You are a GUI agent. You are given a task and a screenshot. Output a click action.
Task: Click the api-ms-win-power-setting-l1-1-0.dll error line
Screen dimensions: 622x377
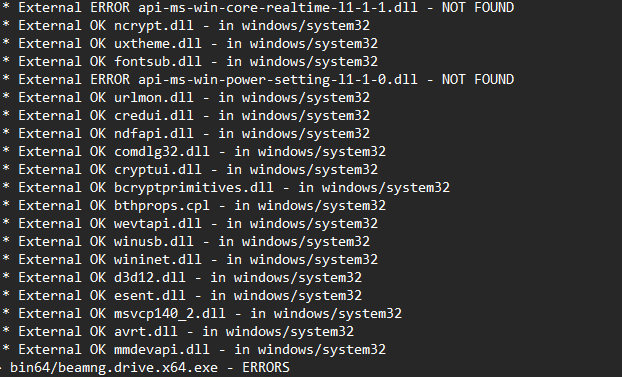pos(258,80)
